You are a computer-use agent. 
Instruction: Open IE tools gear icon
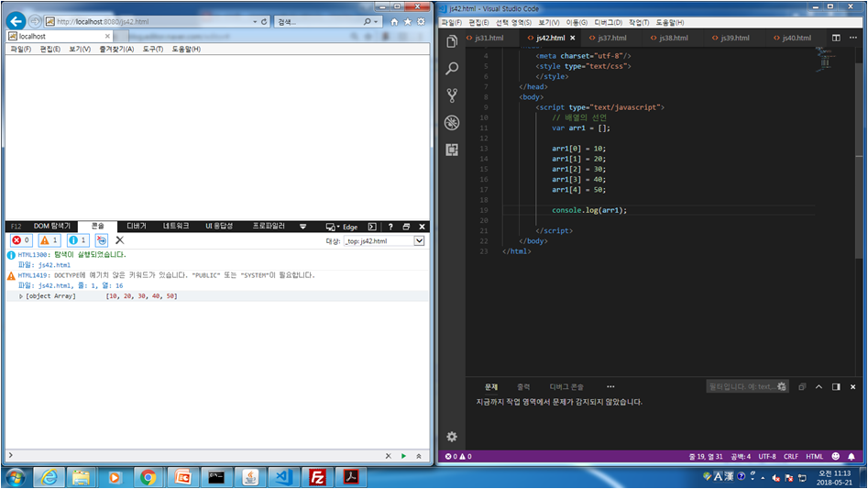421,22
